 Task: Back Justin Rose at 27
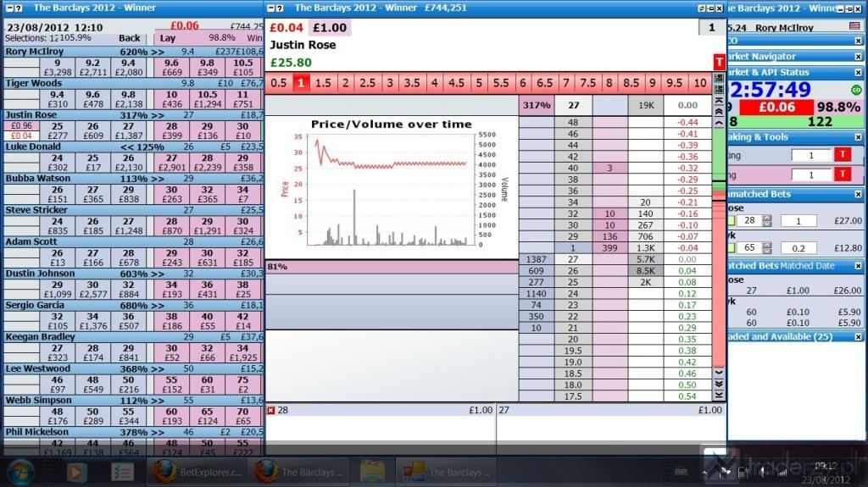tap(129, 130)
